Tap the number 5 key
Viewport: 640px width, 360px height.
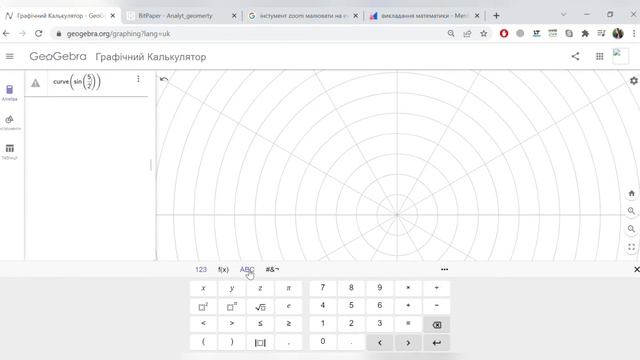coord(351,306)
